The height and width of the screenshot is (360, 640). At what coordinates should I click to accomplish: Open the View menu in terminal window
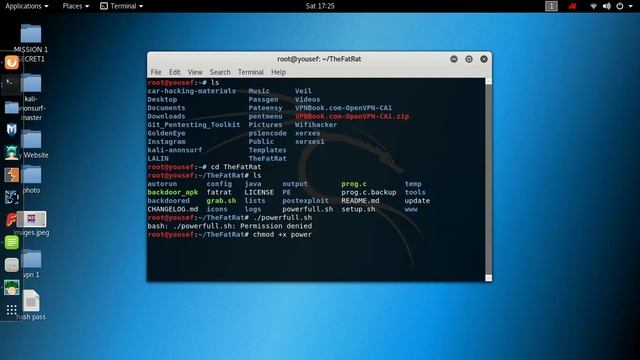195,72
